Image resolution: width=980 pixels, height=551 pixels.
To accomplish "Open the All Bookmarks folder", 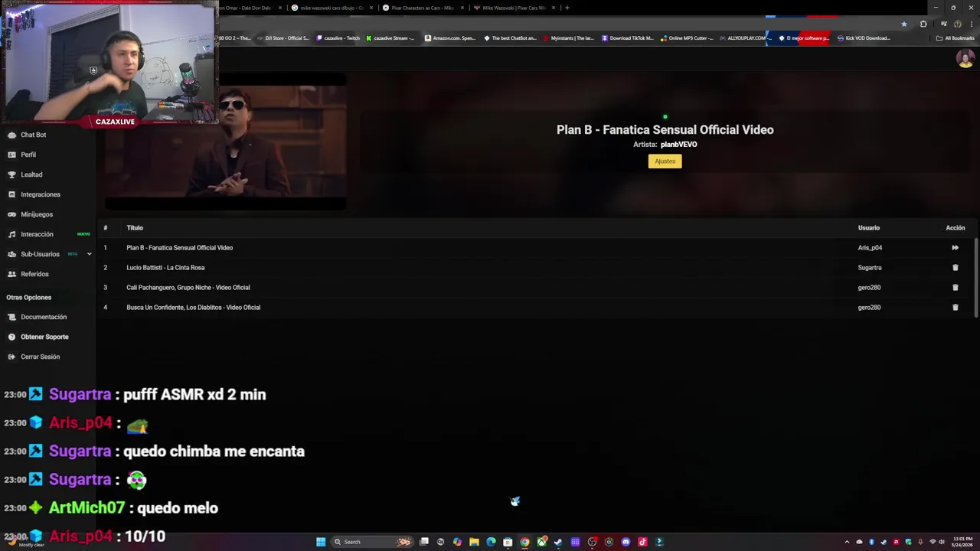I will [x=955, y=38].
